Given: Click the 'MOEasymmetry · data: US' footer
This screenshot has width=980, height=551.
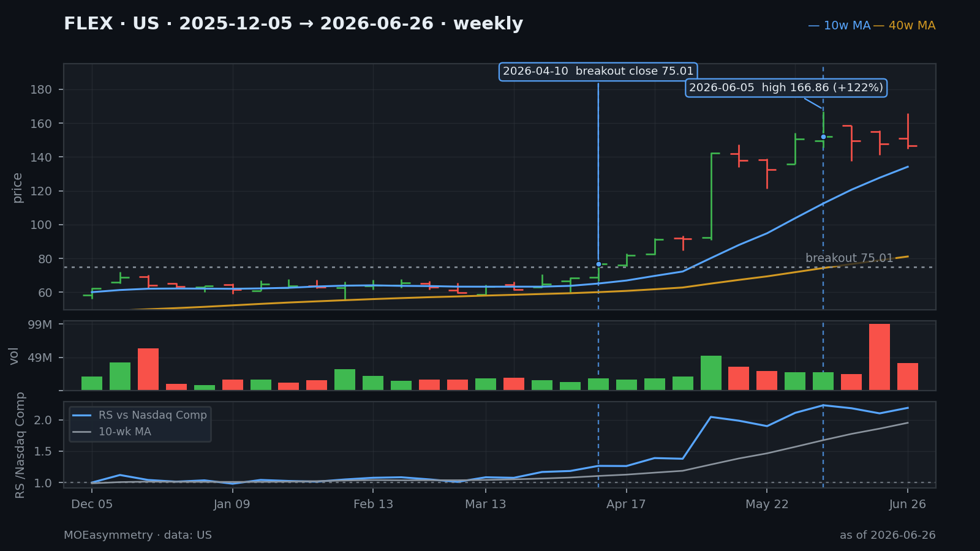Looking at the screenshot, I should point(138,535).
